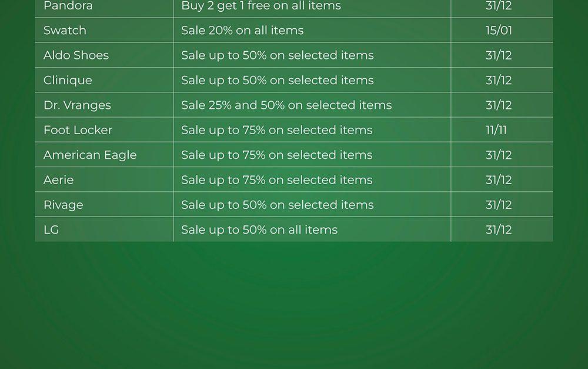Select the Rivage brand name
This screenshot has height=369, width=588.
tap(64, 205)
